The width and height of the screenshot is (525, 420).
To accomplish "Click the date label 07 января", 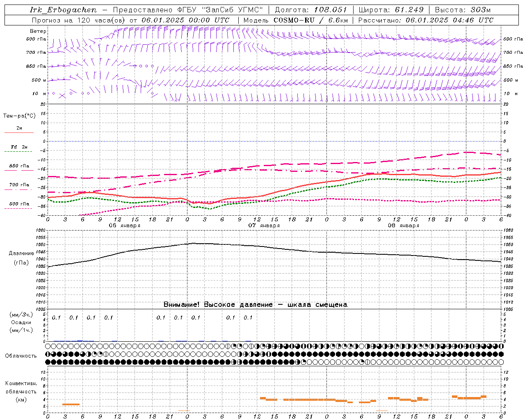I will pos(264,226).
